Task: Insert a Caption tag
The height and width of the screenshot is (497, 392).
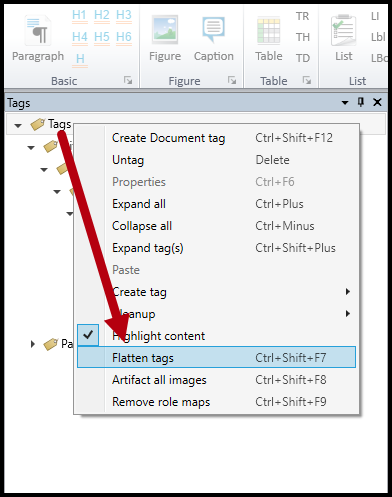Action: click(214, 40)
